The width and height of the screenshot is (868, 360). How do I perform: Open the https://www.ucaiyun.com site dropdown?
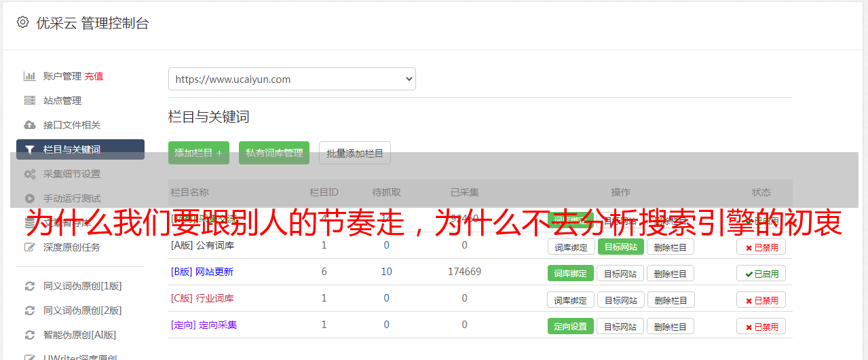292,79
